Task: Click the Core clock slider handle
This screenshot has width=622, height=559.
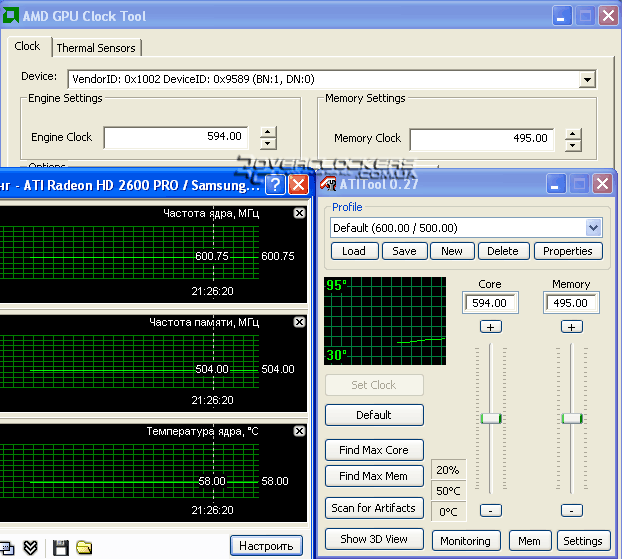Action: coord(491,419)
